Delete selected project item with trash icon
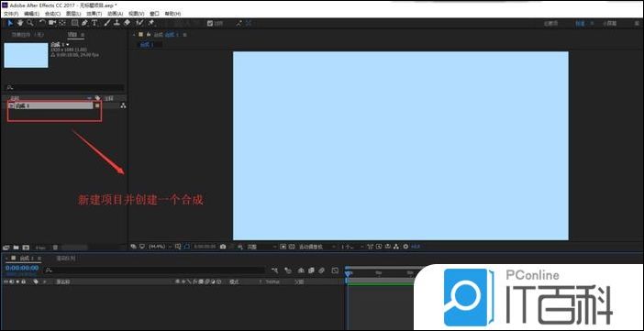The image size is (644, 331). pyautogui.click(x=55, y=248)
